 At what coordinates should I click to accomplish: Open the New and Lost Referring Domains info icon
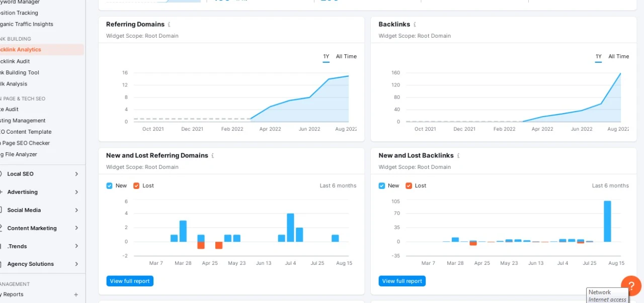coord(212,156)
